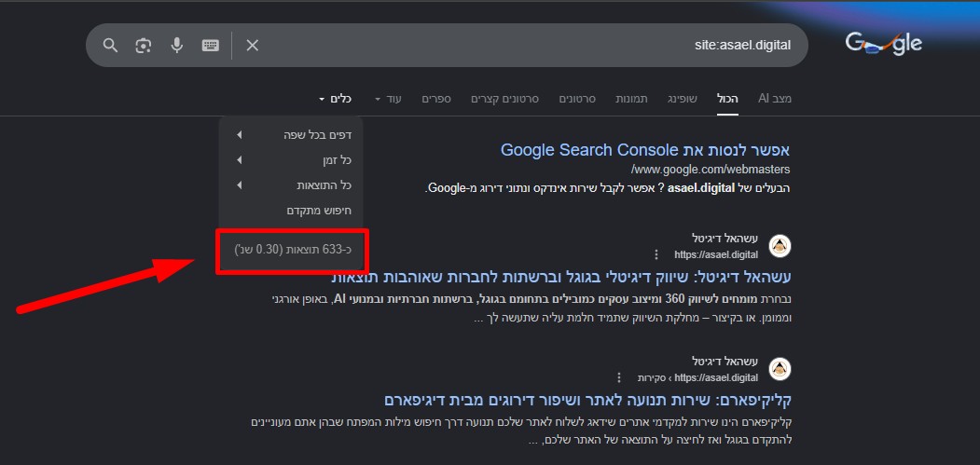Open the Google Search Console link
The image size is (980, 465).
point(645,150)
